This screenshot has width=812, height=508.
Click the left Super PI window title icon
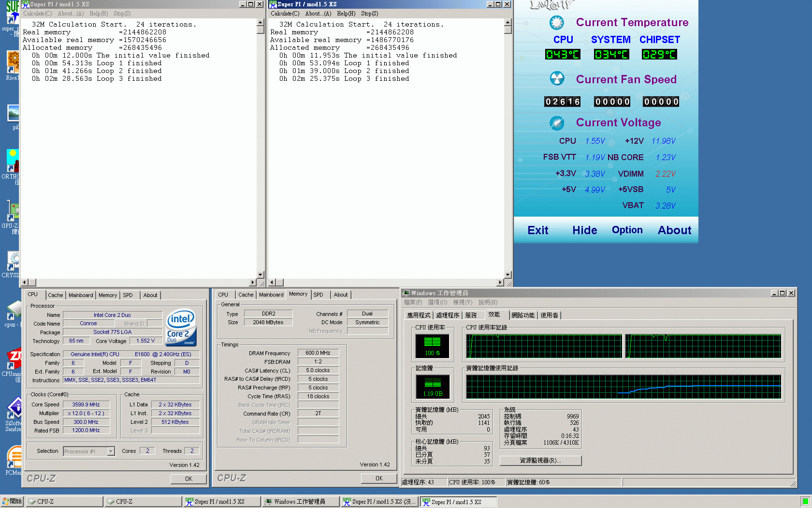26,4
